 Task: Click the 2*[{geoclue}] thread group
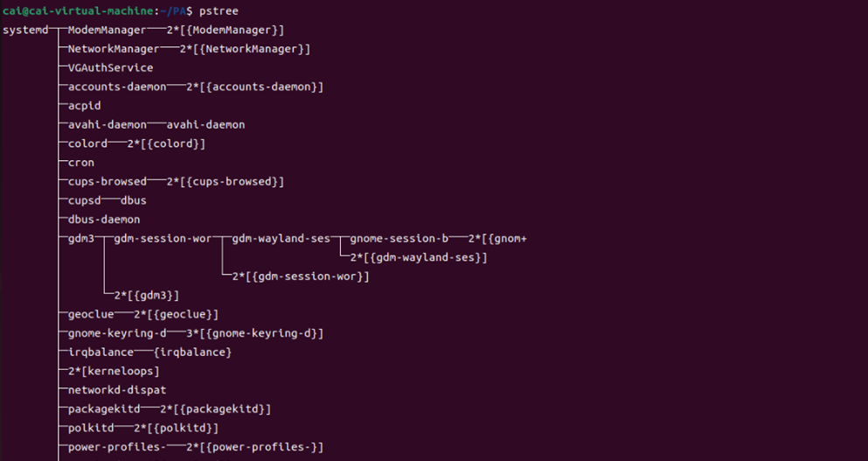coord(177,314)
